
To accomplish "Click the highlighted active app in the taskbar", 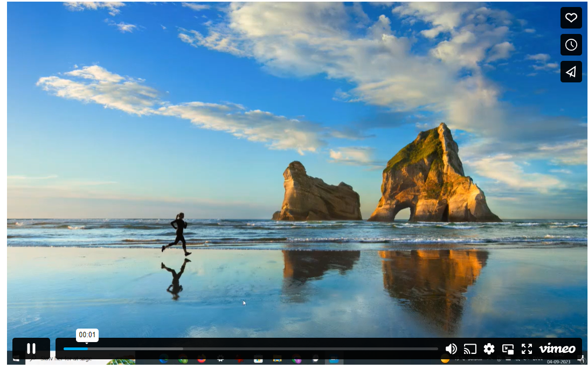I will pyautogui.click(x=334, y=360).
